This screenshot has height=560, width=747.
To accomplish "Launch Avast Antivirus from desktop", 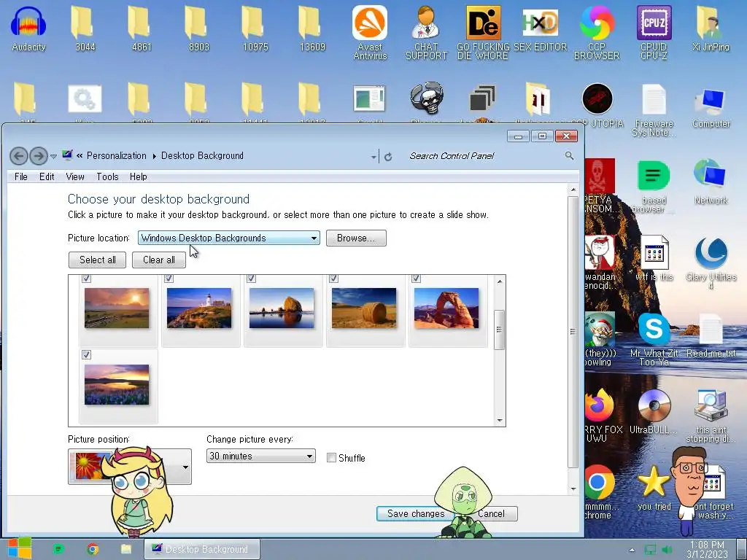I will click(x=370, y=32).
